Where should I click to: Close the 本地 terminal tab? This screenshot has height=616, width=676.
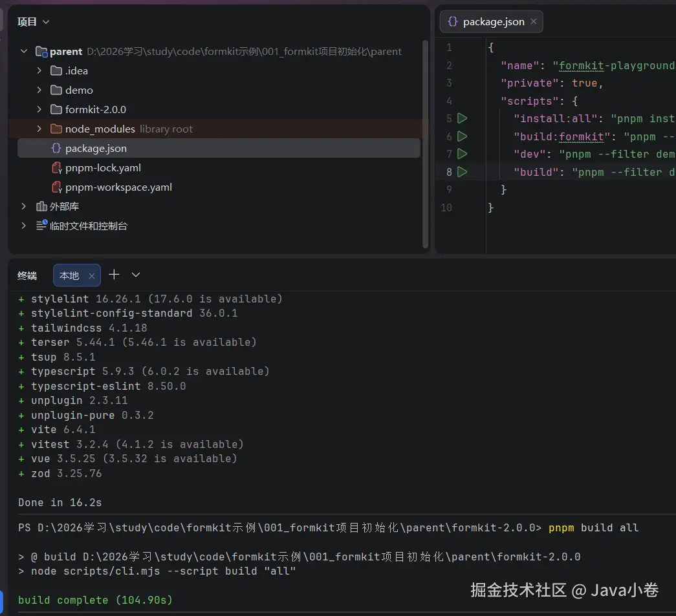(x=92, y=275)
